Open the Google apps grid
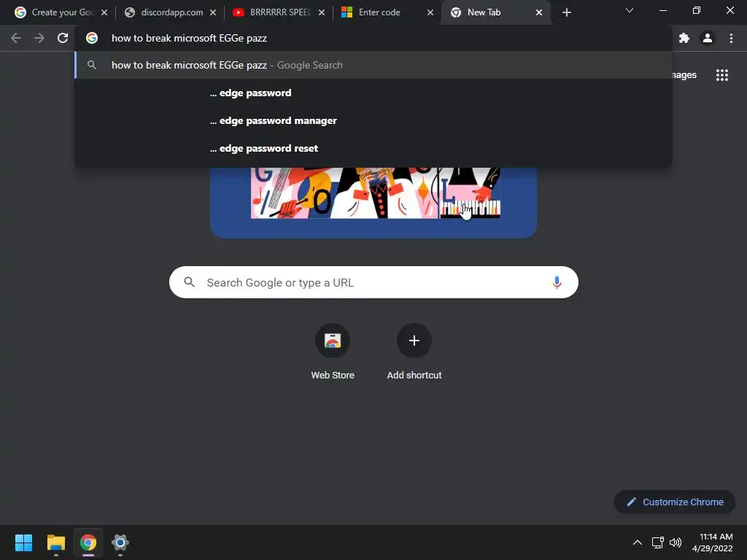 (x=722, y=75)
